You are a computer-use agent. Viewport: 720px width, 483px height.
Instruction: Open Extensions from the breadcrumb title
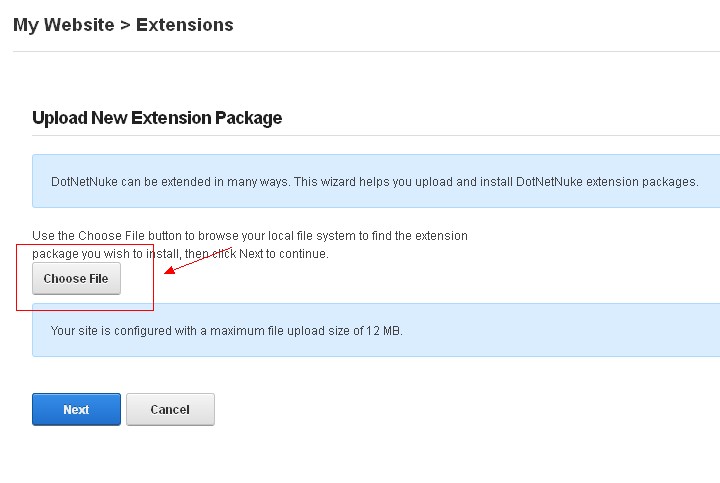pyautogui.click(x=185, y=25)
